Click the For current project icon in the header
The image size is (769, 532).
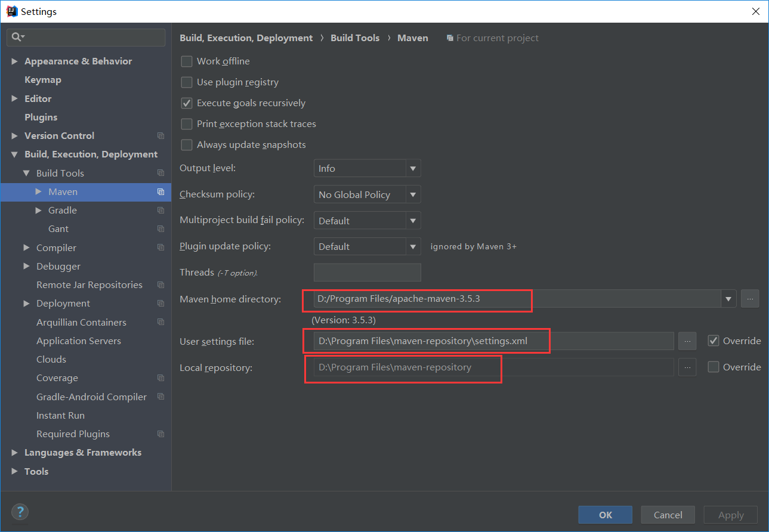[449, 38]
